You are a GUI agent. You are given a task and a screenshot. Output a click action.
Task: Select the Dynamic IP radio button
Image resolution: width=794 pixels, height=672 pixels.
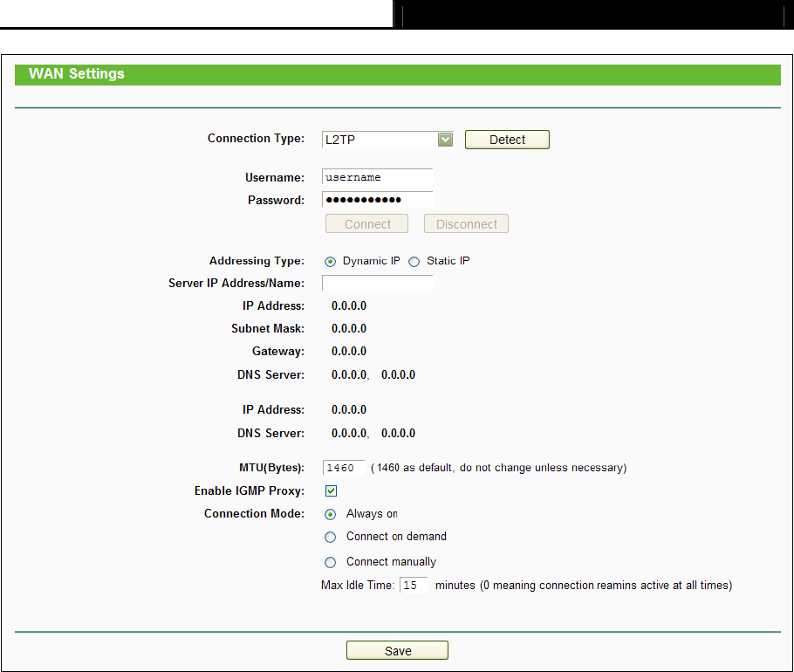pyautogui.click(x=330, y=262)
